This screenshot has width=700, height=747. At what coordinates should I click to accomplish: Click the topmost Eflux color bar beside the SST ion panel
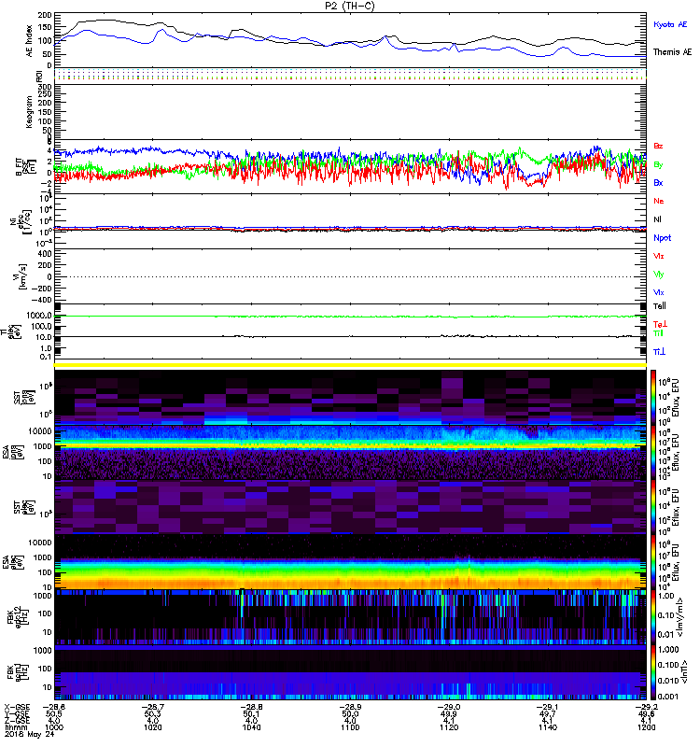(x=653, y=398)
